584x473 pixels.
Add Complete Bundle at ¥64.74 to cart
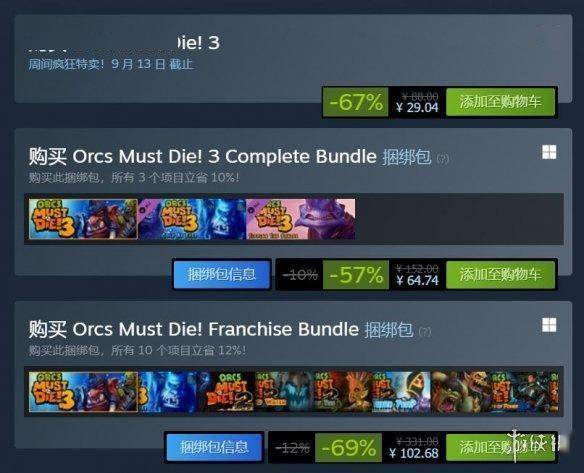pyautogui.click(x=500, y=274)
